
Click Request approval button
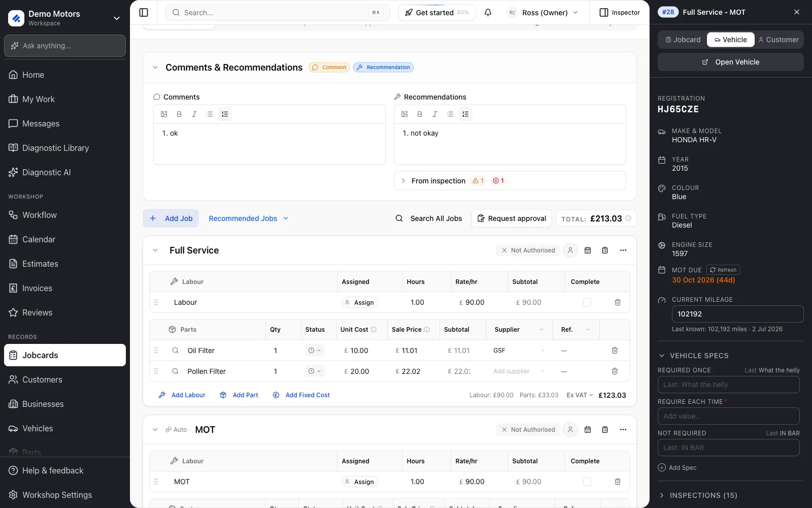click(512, 218)
